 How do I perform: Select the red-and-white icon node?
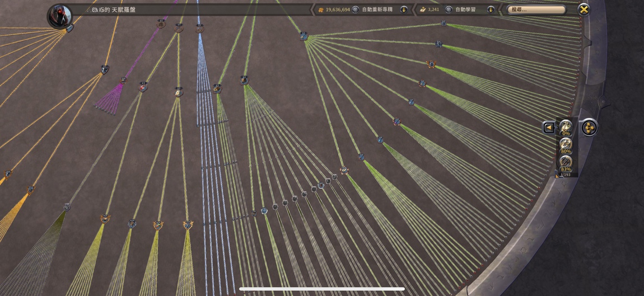click(x=143, y=87)
